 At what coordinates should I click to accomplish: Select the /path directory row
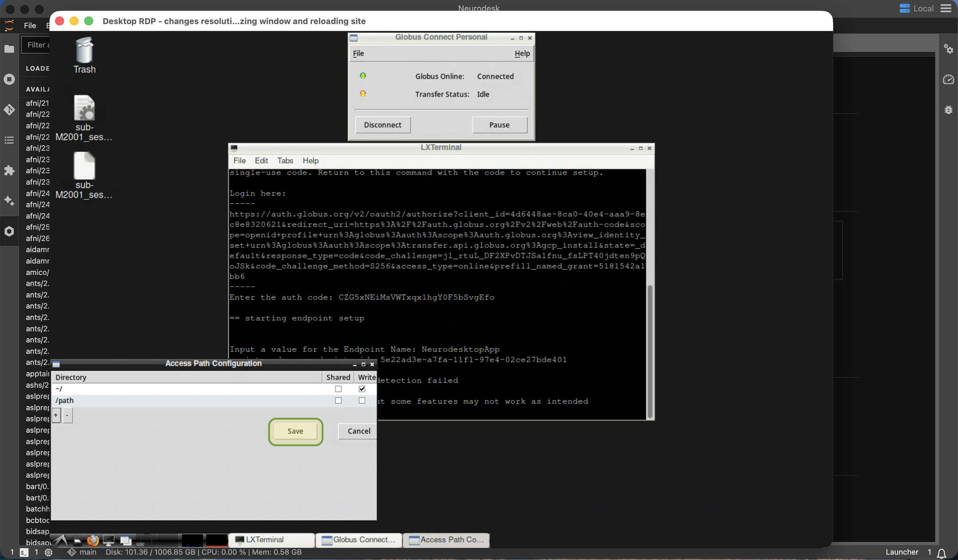(214, 400)
